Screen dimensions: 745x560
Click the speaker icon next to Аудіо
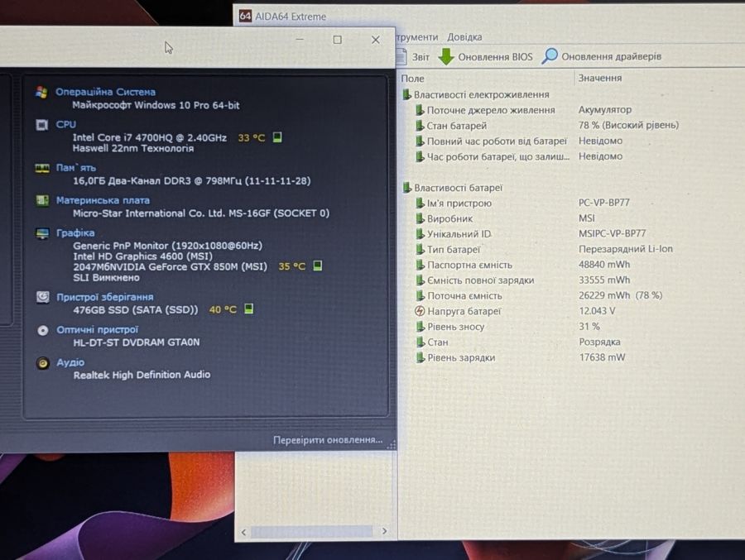pos(43,363)
